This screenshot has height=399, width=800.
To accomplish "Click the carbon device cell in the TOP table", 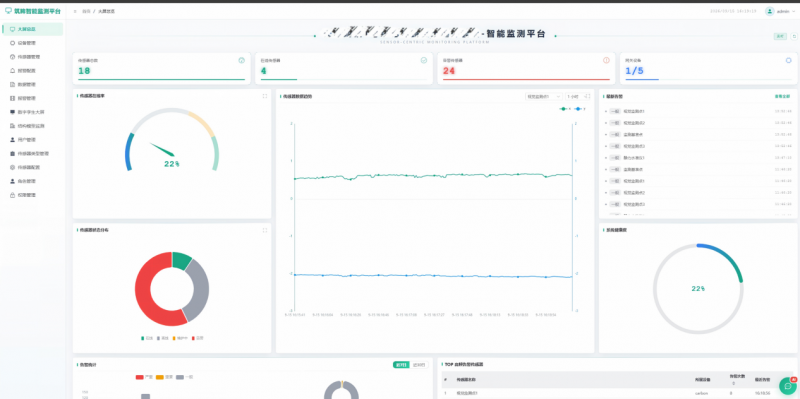I will pyautogui.click(x=702, y=393).
